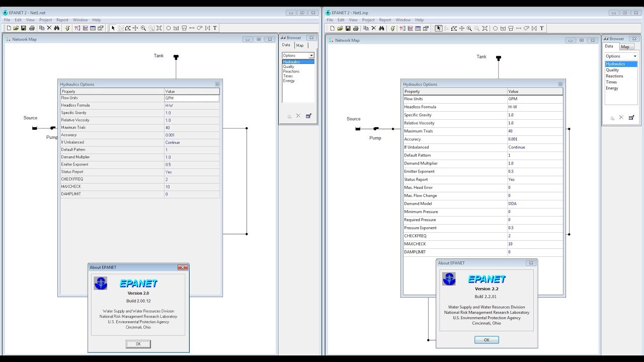
Task: Select Pan tool in Net1.net toolbar
Action: pos(135,28)
